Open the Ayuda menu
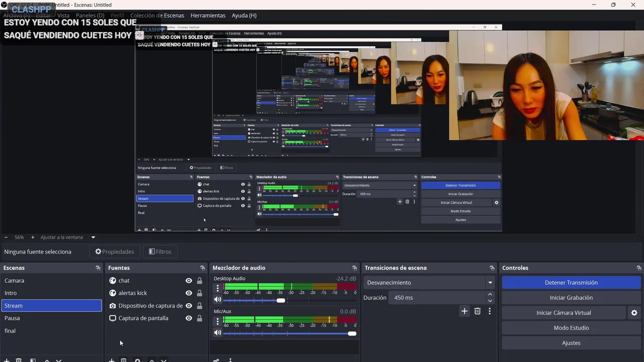Viewport: 644px width, 362px height. [x=244, y=16]
